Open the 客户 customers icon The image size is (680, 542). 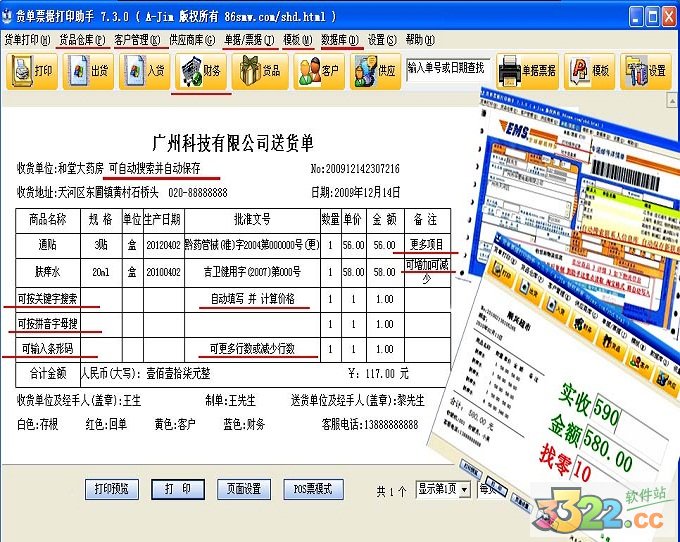[319, 71]
